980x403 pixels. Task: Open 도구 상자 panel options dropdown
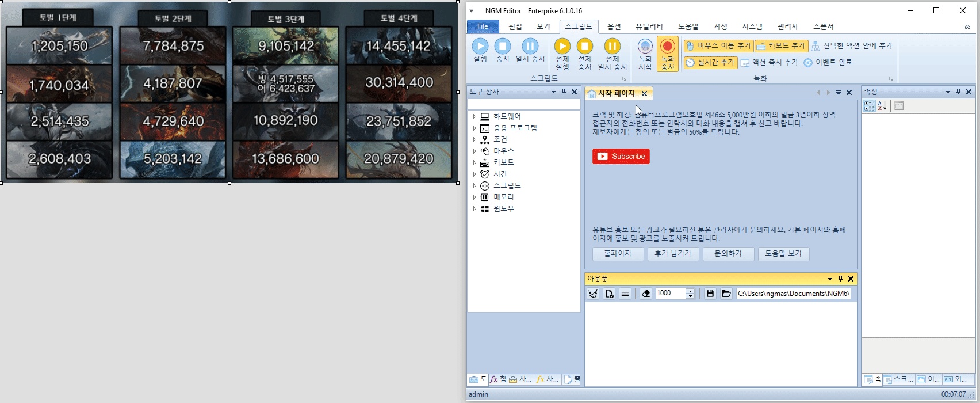point(553,92)
